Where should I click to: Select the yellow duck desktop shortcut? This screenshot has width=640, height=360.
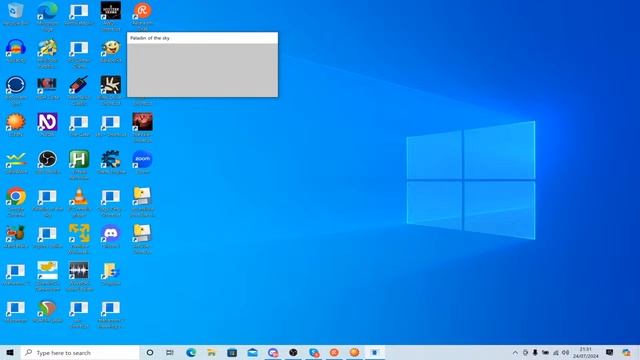(x=47, y=277)
